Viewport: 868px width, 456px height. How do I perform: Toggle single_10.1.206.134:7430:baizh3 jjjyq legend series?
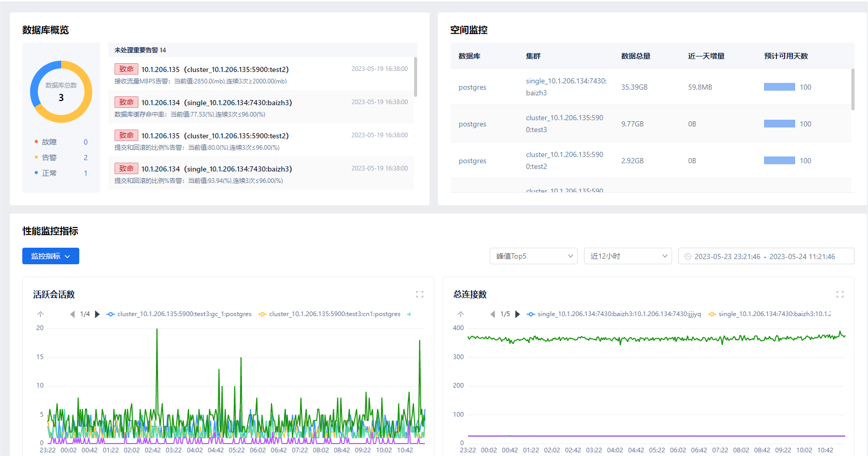(614, 314)
